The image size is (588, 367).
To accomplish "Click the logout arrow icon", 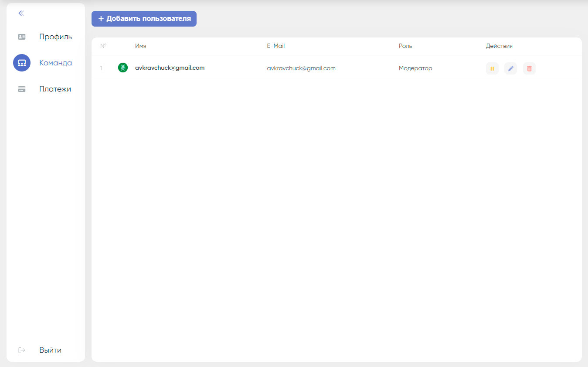I will pos(22,350).
